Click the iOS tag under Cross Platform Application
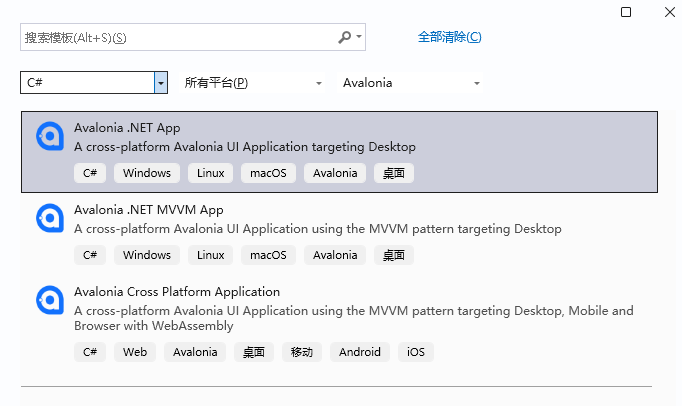This screenshot has height=406, width=682. 416,352
